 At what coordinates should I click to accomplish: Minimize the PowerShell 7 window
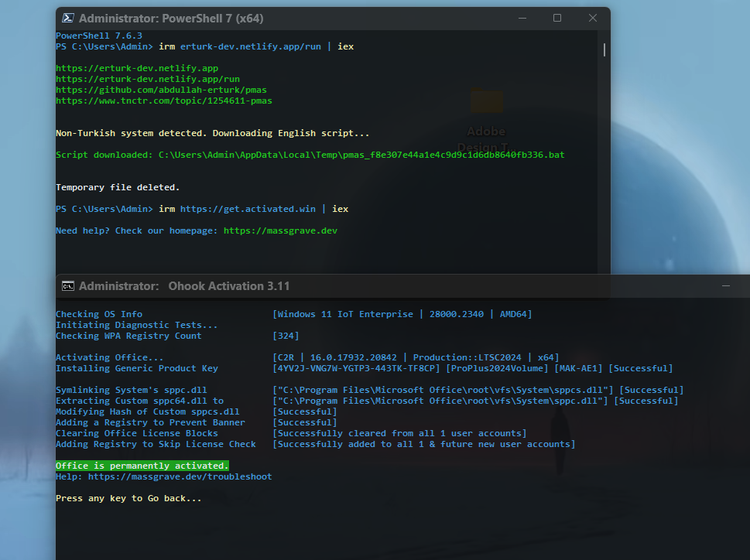coord(522,18)
